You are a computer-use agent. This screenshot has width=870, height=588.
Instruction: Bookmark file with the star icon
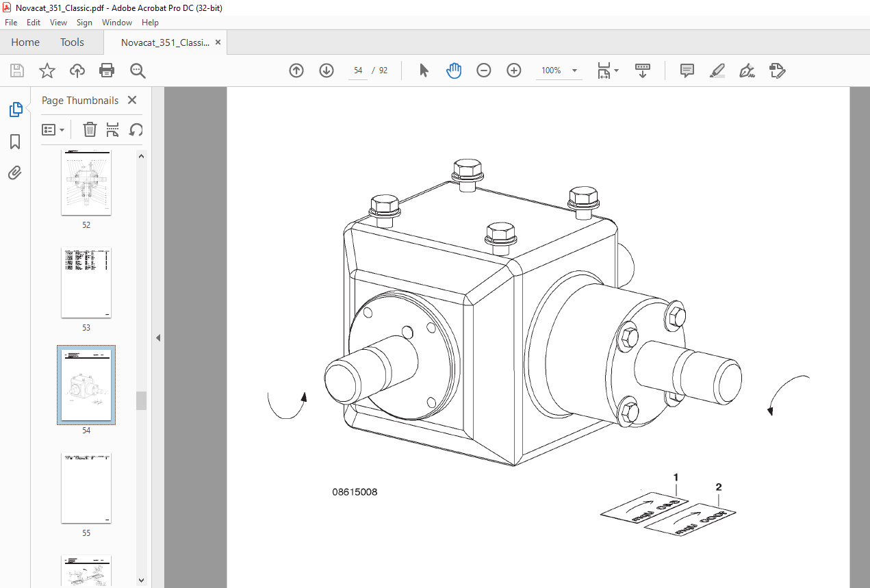pyautogui.click(x=47, y=71)
